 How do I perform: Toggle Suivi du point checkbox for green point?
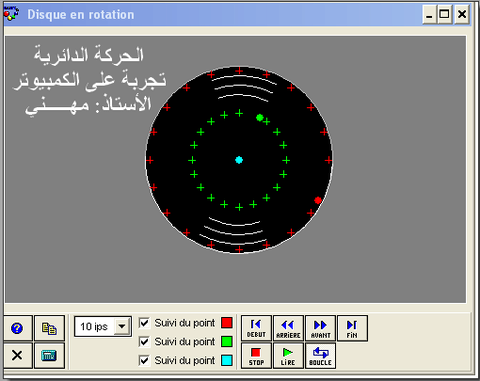(x=144, y=341)
